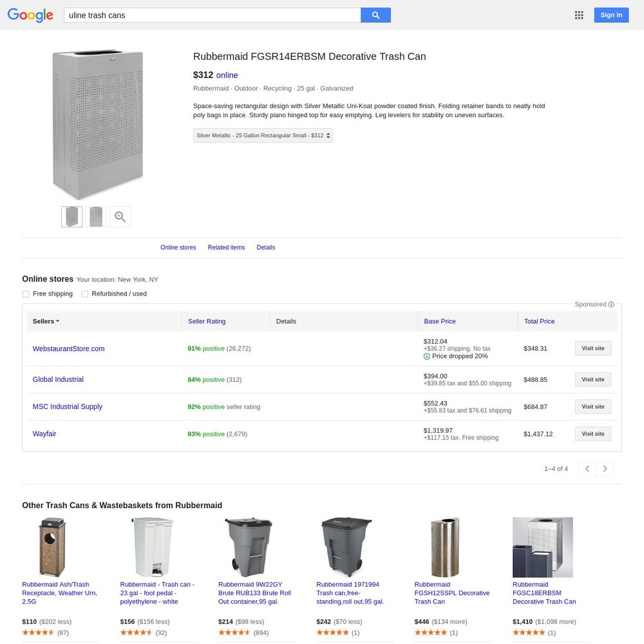Click the price dropped down-arrow icon

click(427, 357)
